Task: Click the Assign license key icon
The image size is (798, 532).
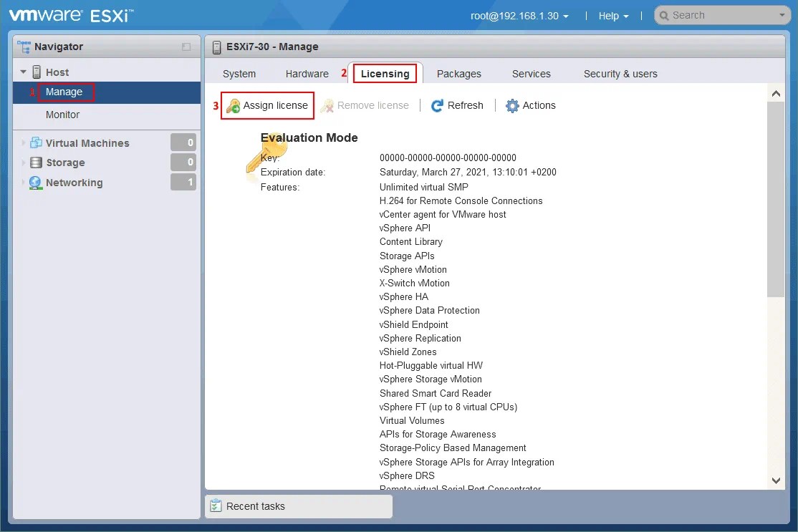Action: [x=233, y=105]
